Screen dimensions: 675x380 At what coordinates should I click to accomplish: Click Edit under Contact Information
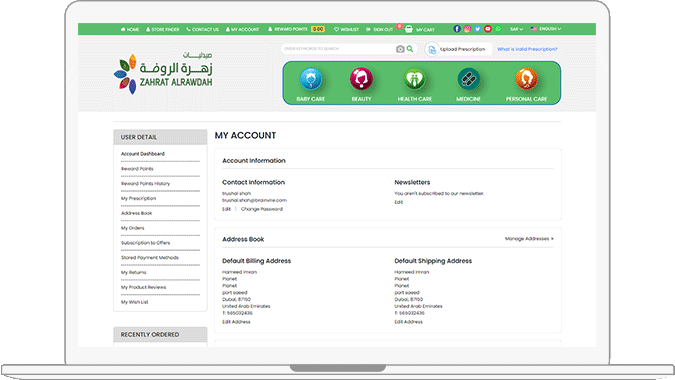(226, 209)
